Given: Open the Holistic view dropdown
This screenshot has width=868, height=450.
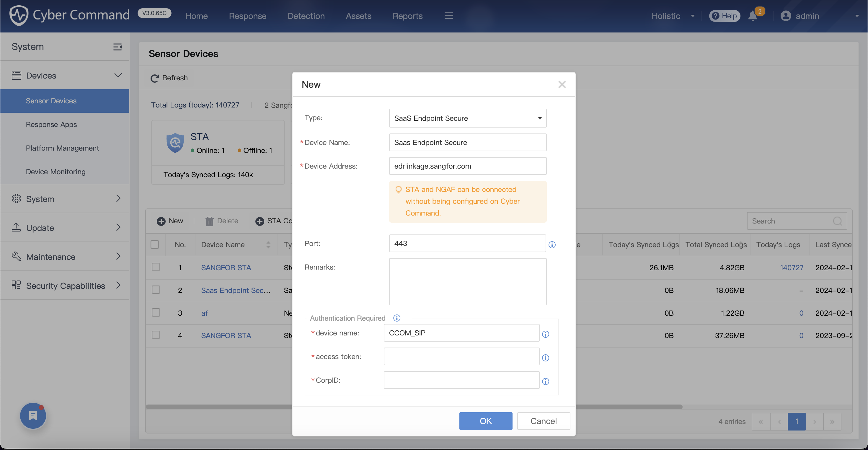Looking at the screenshot, I should (673, 16).
